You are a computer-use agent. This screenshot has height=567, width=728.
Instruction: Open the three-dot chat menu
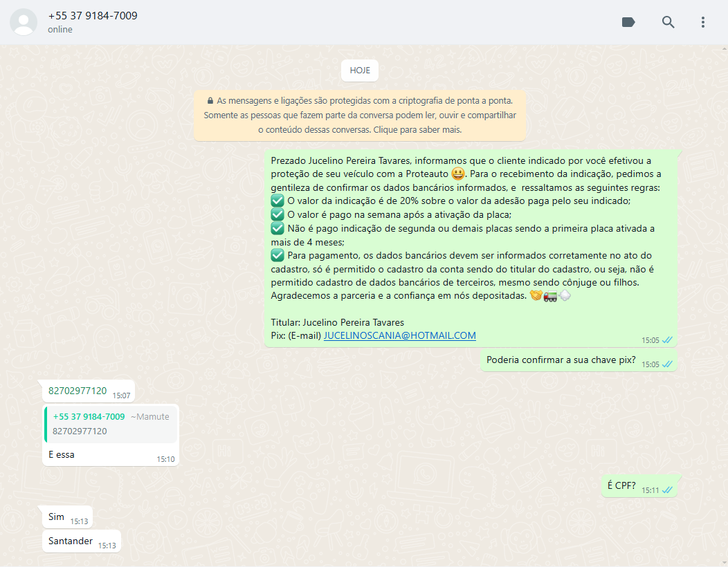pos(702,22)
